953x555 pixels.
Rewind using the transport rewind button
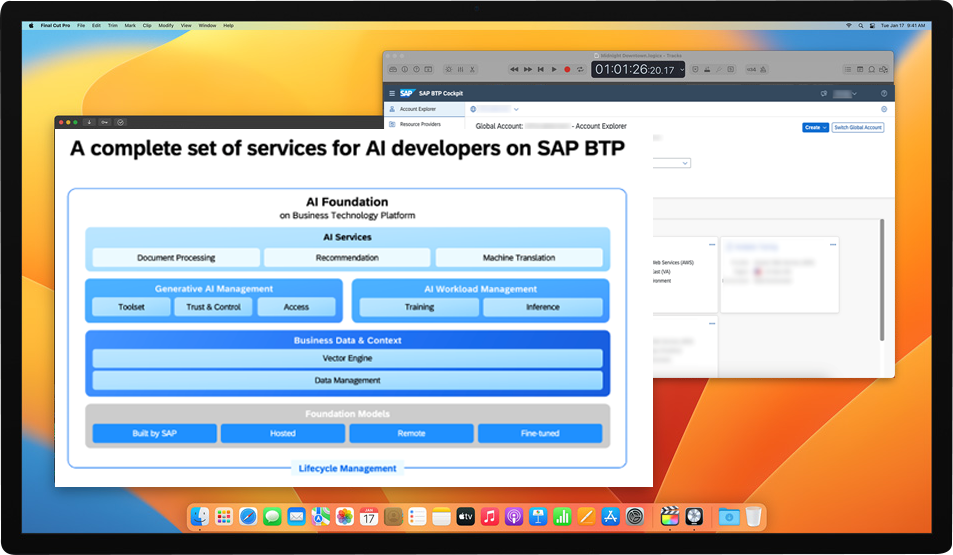[x=514, y=69]
